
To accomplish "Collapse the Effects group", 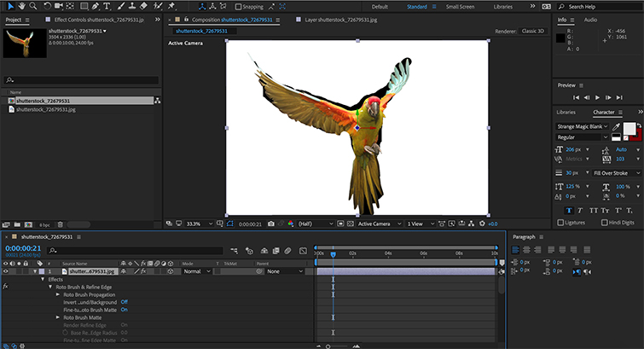I will [x=43, y=279].
